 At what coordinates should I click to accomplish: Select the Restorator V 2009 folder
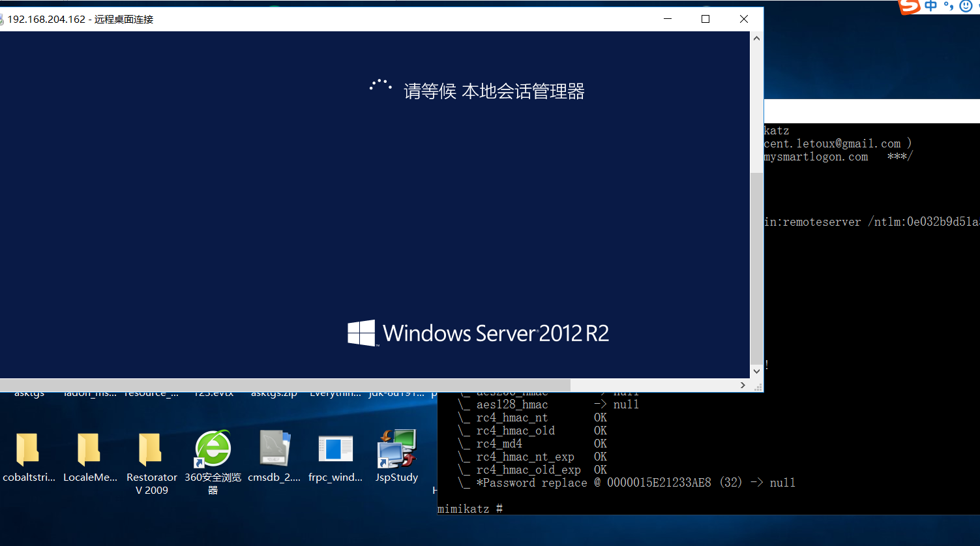[151, 449]
